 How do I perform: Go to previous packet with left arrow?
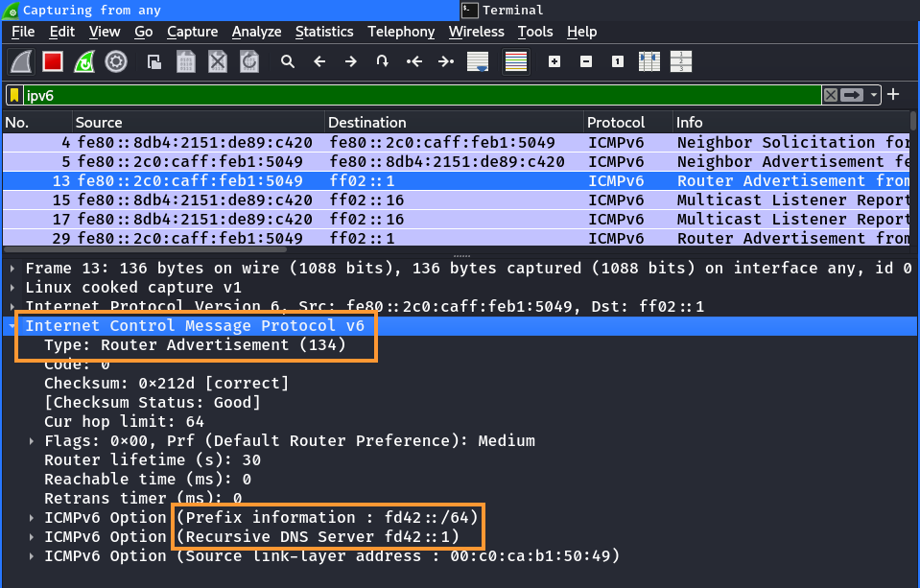point(319,62)
